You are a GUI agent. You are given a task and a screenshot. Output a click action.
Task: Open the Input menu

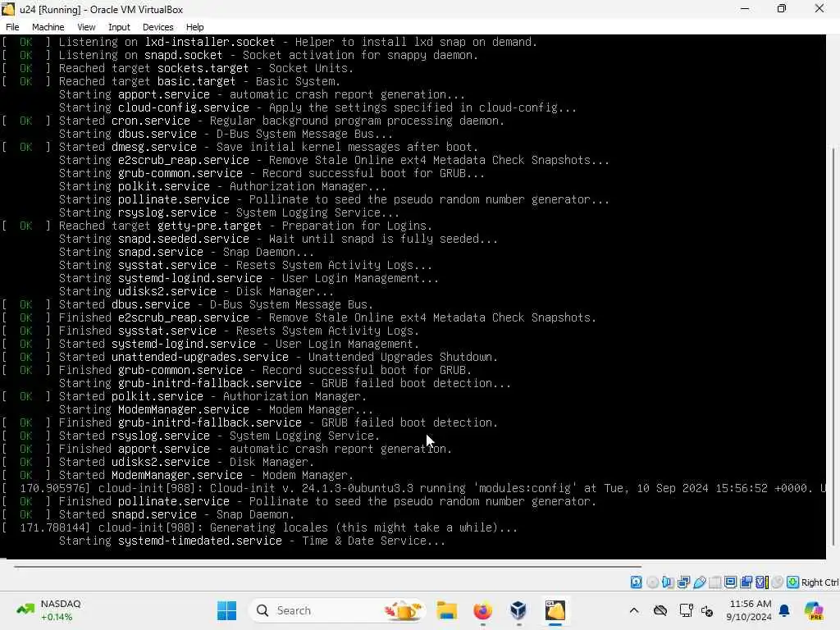tap(119, 27)
